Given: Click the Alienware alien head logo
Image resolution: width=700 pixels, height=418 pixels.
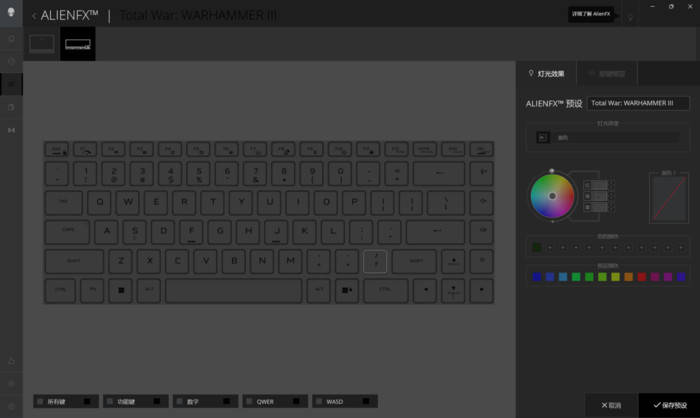Looking at the screenshot, I should (x=11, y=11).
